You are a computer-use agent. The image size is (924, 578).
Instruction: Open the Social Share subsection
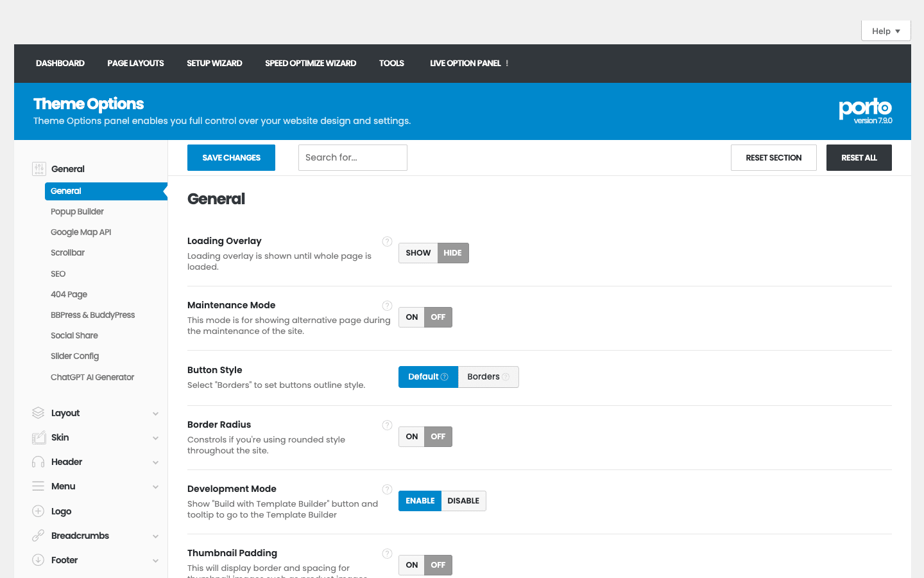click(x=74, y=335)
